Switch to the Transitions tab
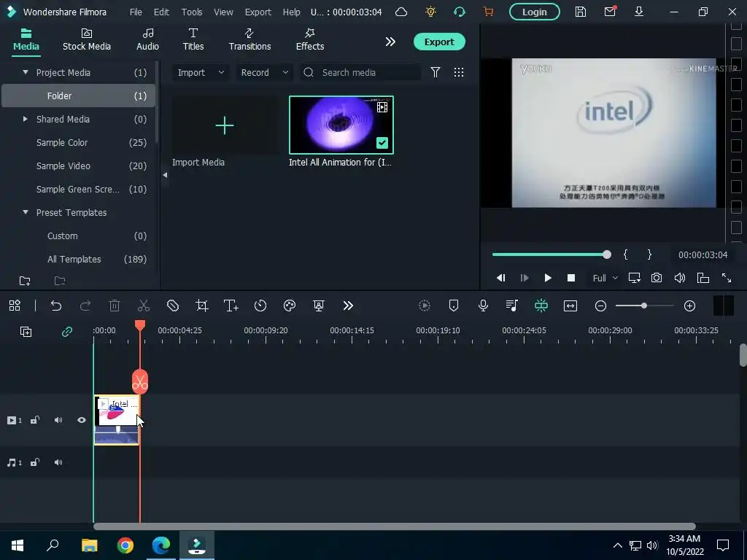 coord(249,40)
